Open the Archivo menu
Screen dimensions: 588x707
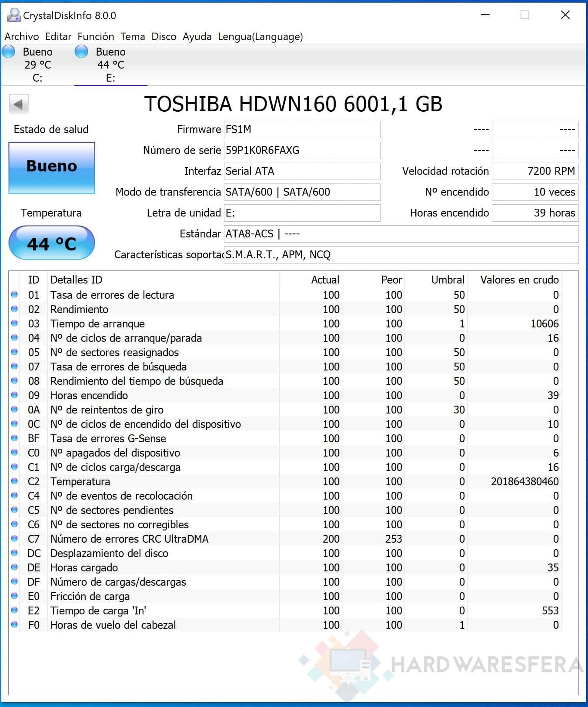pos(22,37)
